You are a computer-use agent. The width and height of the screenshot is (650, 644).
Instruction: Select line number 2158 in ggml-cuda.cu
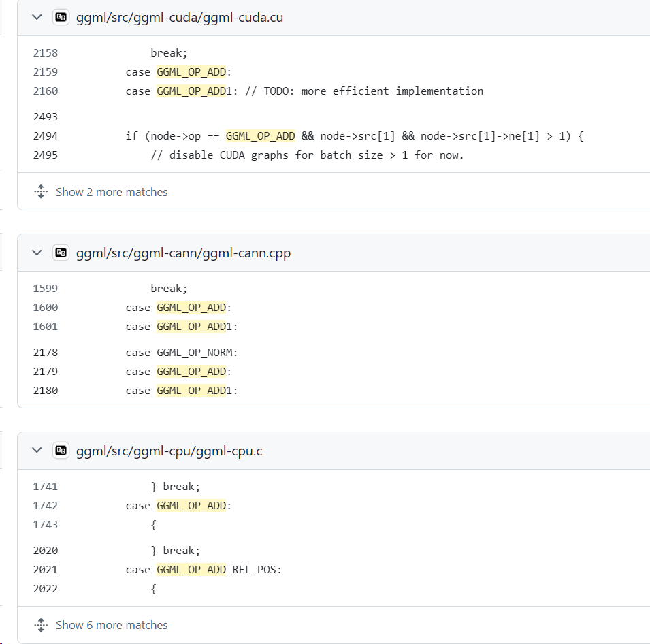[45, 52]
